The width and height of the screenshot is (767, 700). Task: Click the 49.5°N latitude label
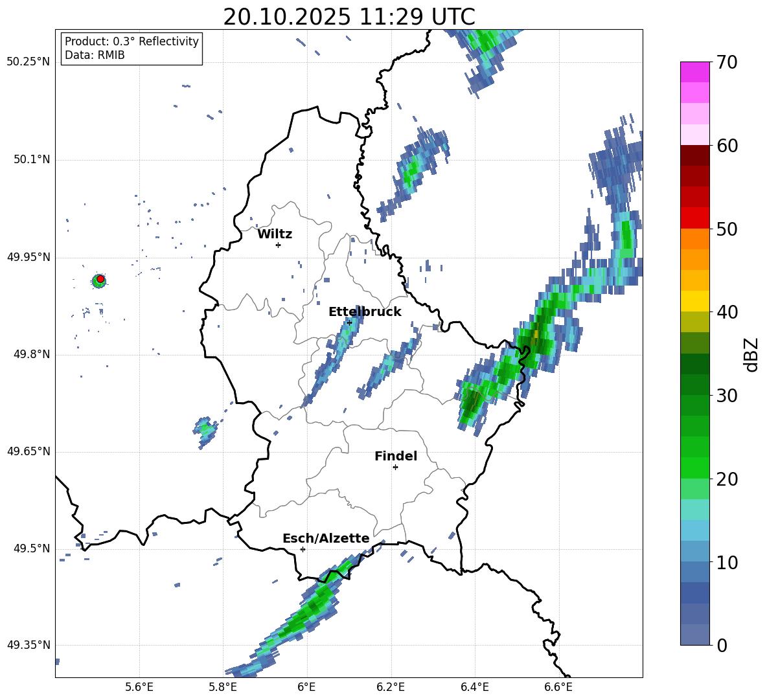click(31, 548)
